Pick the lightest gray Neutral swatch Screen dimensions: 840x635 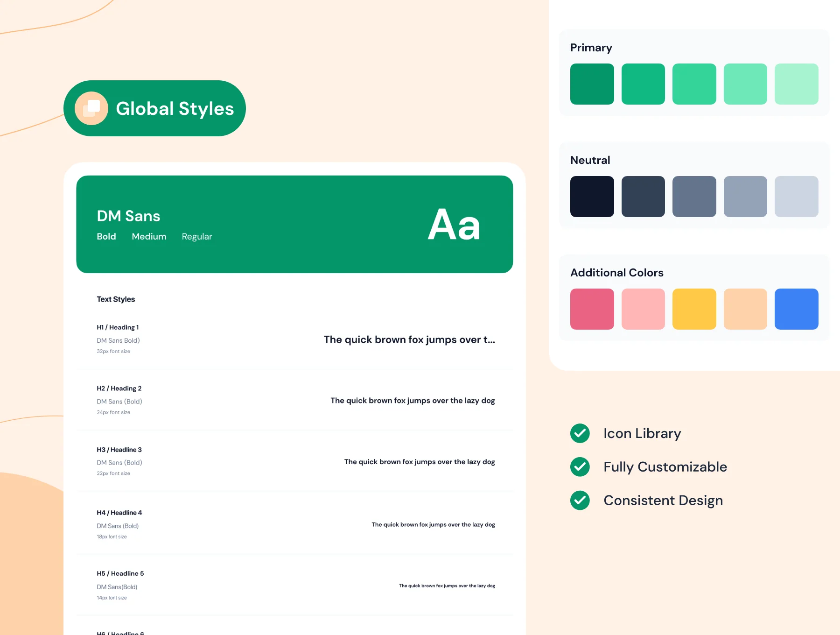tap(797, 197)
